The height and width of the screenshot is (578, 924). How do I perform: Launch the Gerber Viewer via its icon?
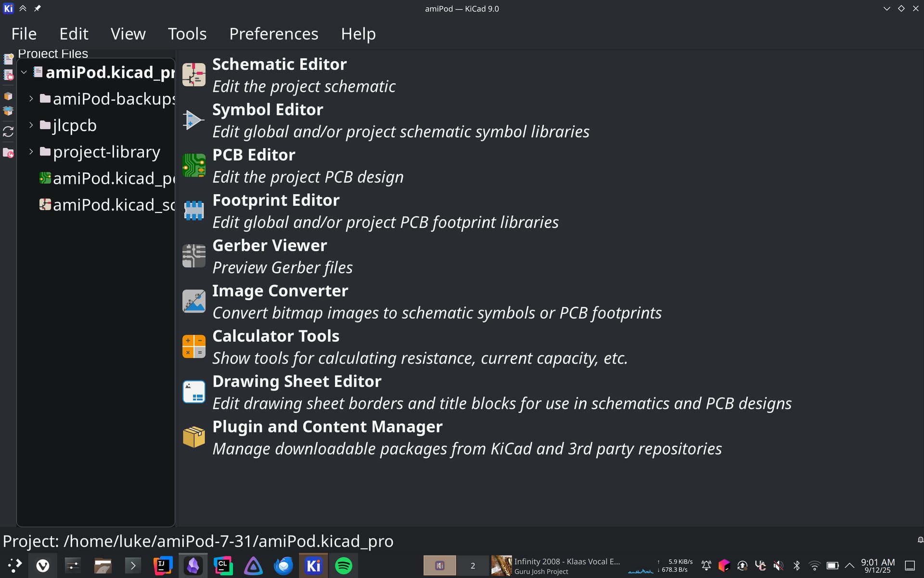(194, 256)
